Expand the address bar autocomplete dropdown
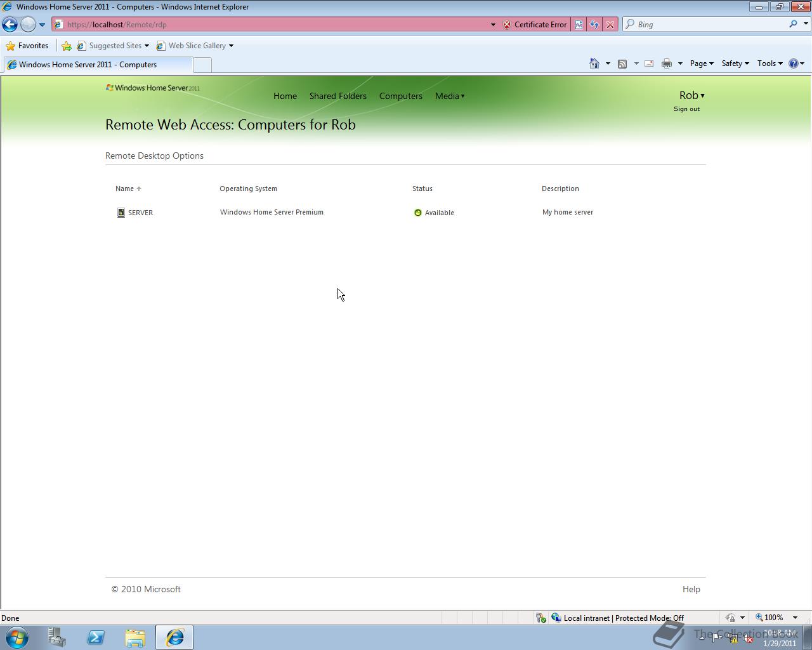812x650 pixels. (493, 25)
